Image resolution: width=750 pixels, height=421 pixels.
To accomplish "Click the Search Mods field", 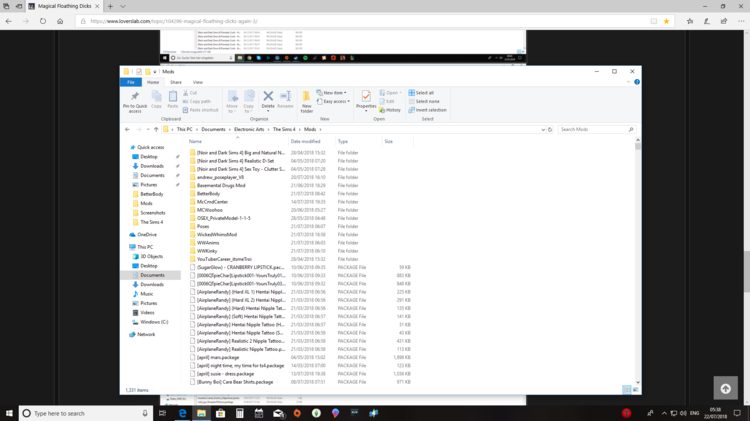I will 596,130.
